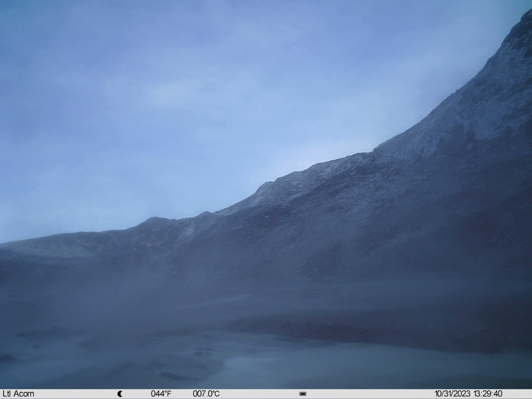This screenshot has height=399, width=532.
Task: Click the small white snow patch on slope
Action: (x=267, y=216)
